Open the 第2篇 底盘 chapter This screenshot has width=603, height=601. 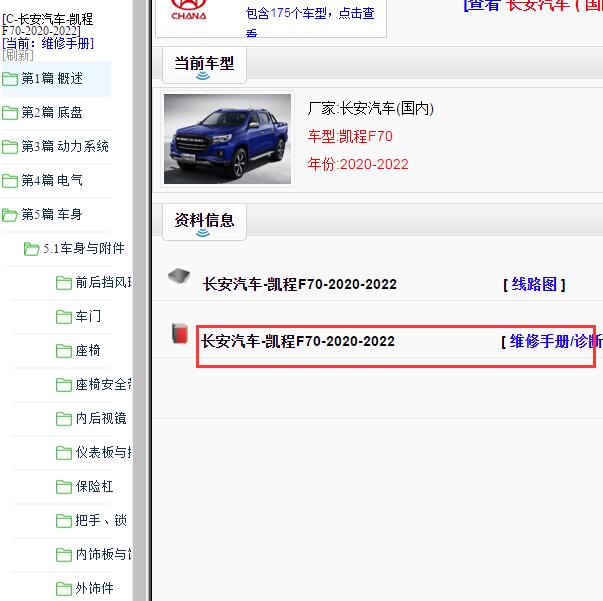pos(52,112)
